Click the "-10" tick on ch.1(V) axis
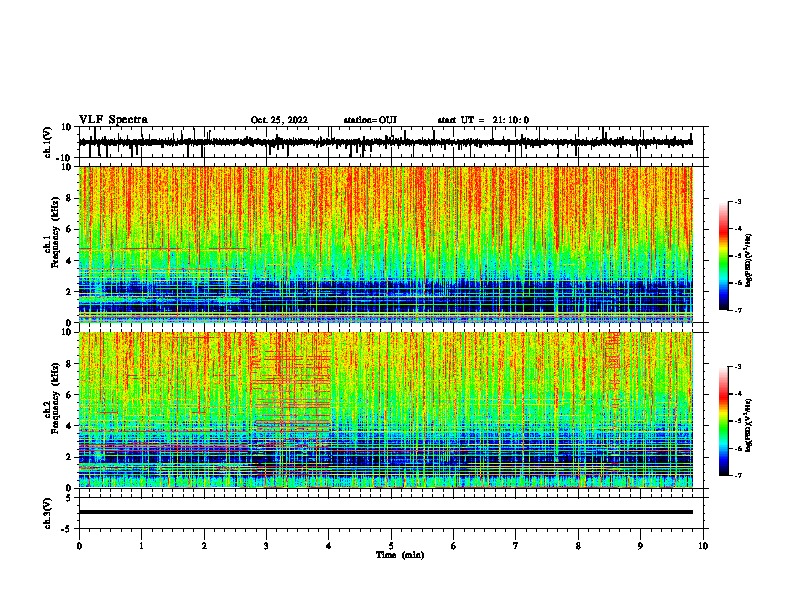Screen dimensions: 792x612 click(x=65, y=158)
